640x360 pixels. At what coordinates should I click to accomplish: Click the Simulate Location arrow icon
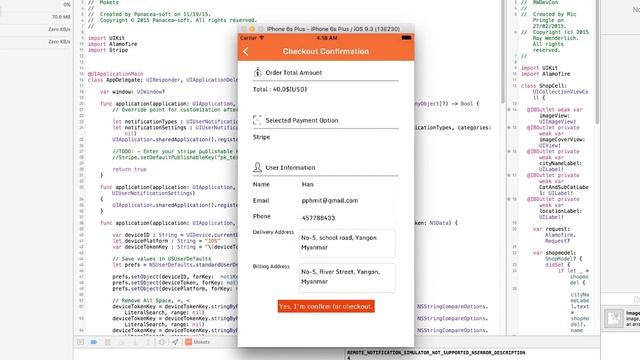175,342
